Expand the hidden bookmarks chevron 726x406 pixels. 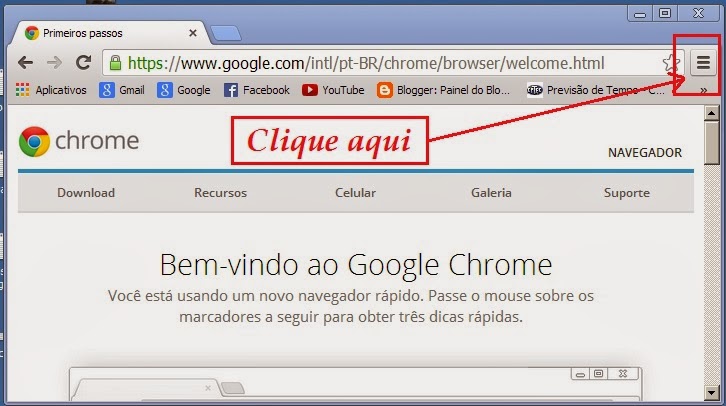(703, 90)
